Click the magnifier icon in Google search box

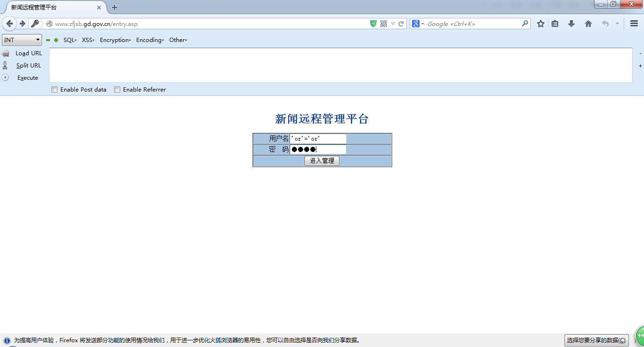[x=525, y=24]
